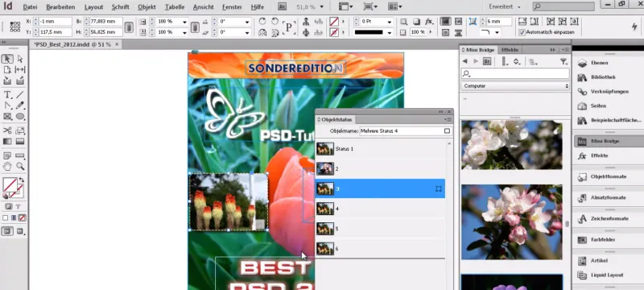
Task: Click the reference point locator grid
Action: (15, 27)
